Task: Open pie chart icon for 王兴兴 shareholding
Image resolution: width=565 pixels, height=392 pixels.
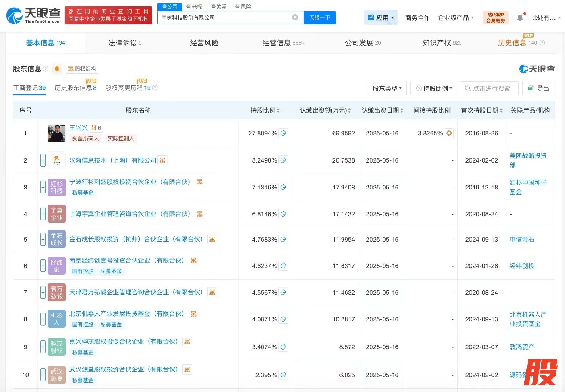Action: click(x=283, y=133)
